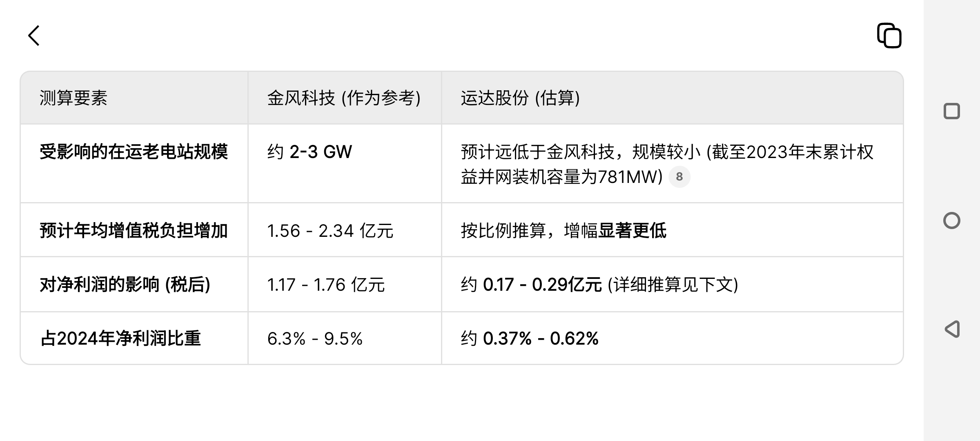Open Android recent apps square button
The image size is (980, 441).
(x=951, y=111)
